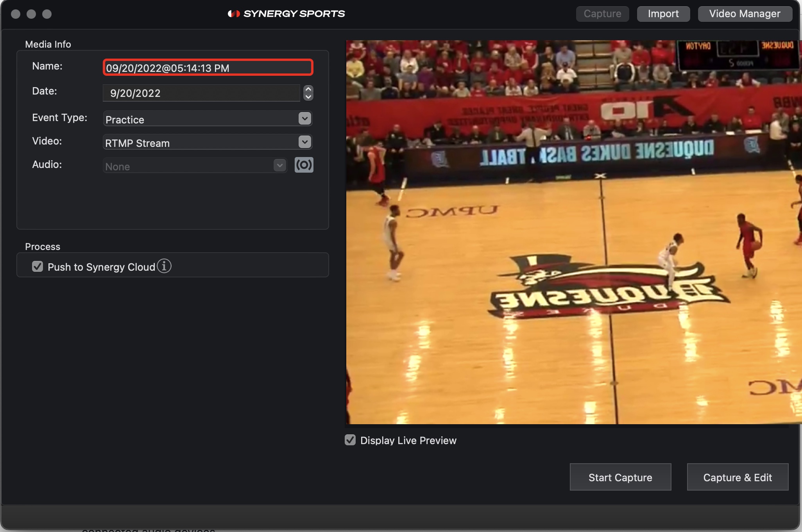Click the Event Type: label
The height and width of the screenshot is (532, 802).
coord(60,118)
